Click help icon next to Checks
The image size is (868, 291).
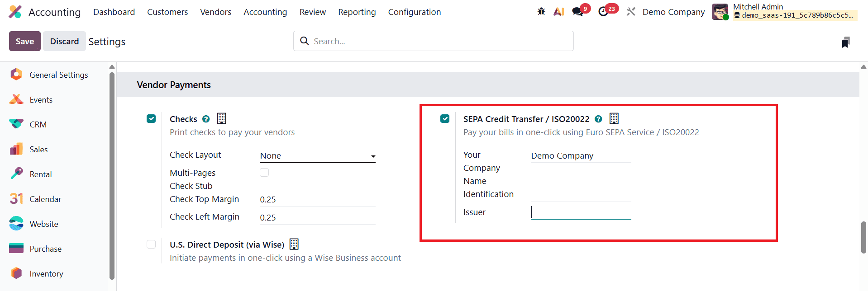(206, 119)
